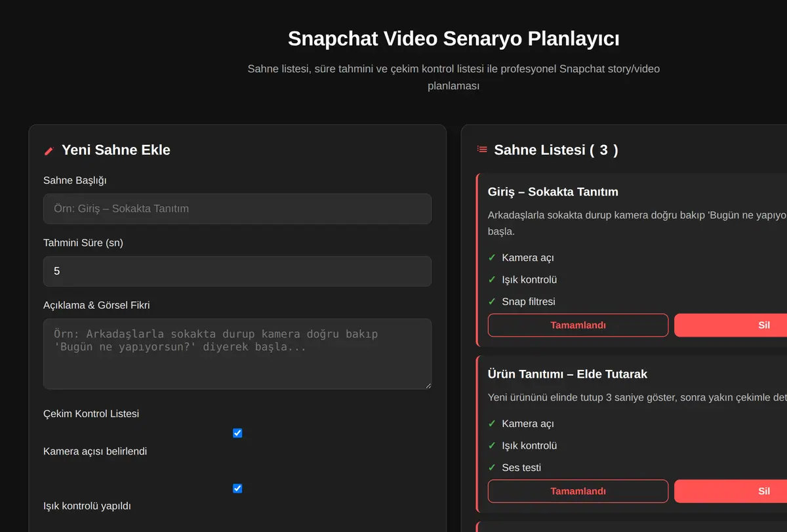This screenshot has height=532, width=787.
Task: Click the Işık kontrolü yapıldı label text
Action: [87, 506]
